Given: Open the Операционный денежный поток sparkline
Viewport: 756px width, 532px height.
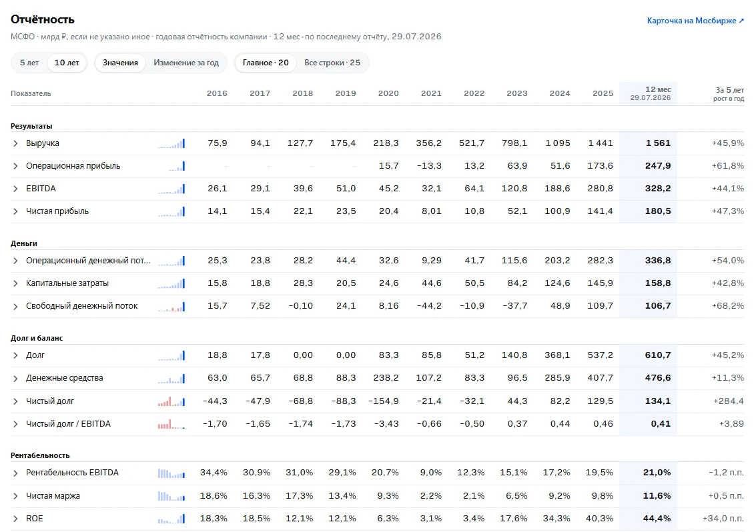Looking at the screenshot, I should pos(171,261).
